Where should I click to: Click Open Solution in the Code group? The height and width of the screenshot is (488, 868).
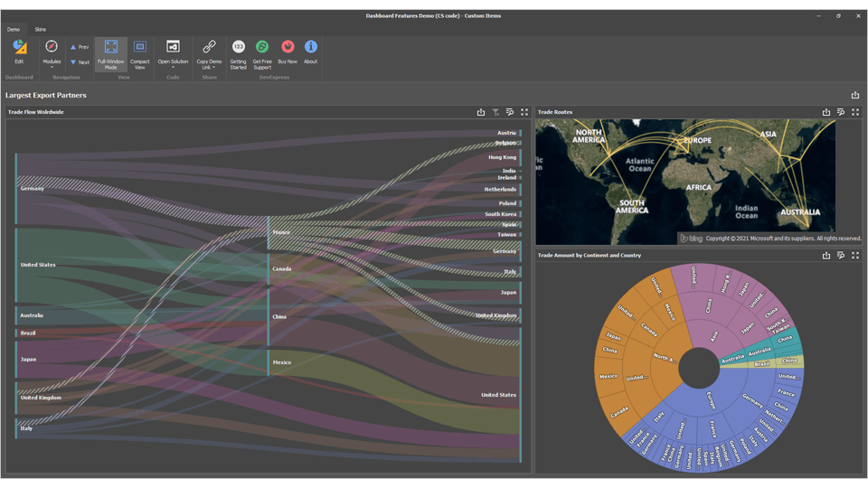point(173,52)
